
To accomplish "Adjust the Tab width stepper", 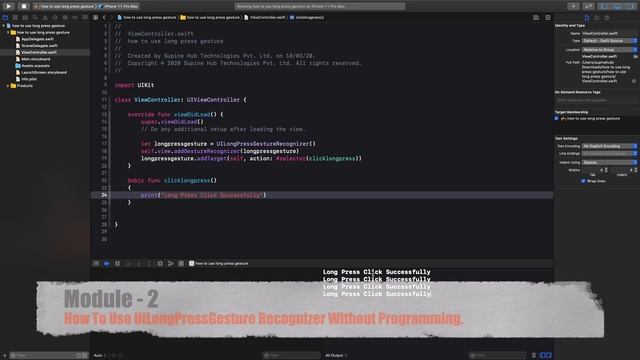I will tap(606, 170).
